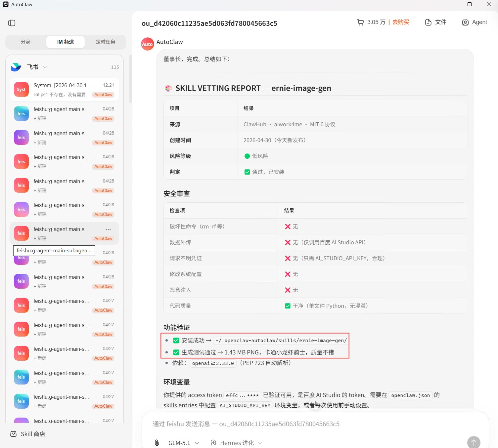Attach a file with the paperclip icon
This screenshot has height=448, width=498.
coord(157,443)
